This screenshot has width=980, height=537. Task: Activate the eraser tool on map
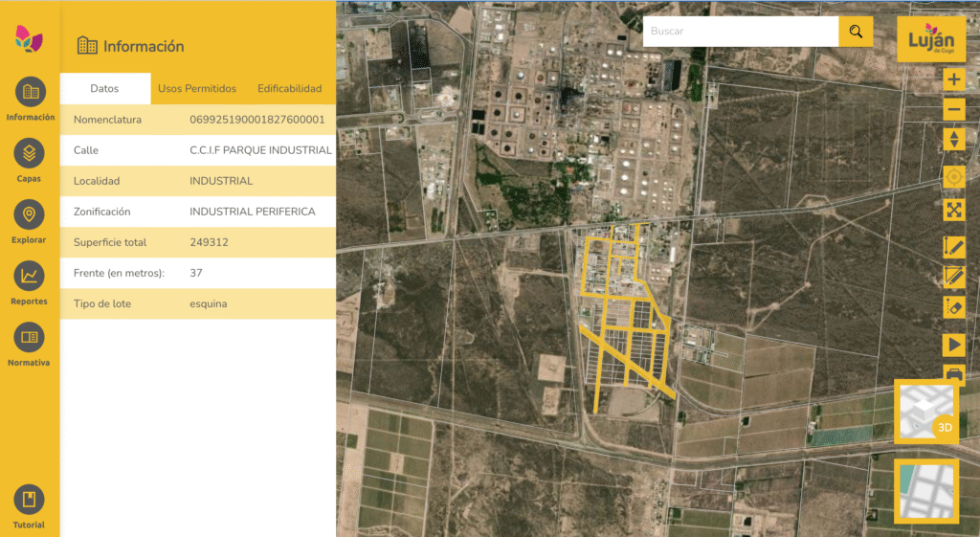point(953,308)
